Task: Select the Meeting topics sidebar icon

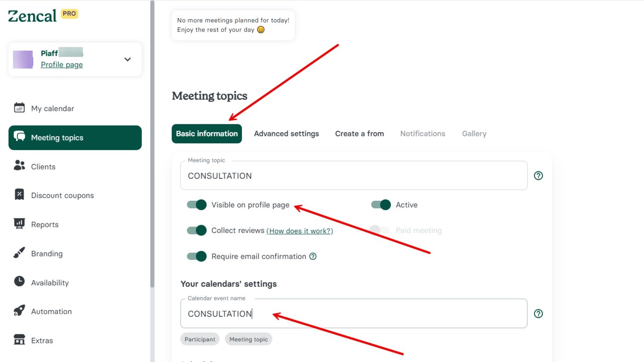Action: pos(19,137)
